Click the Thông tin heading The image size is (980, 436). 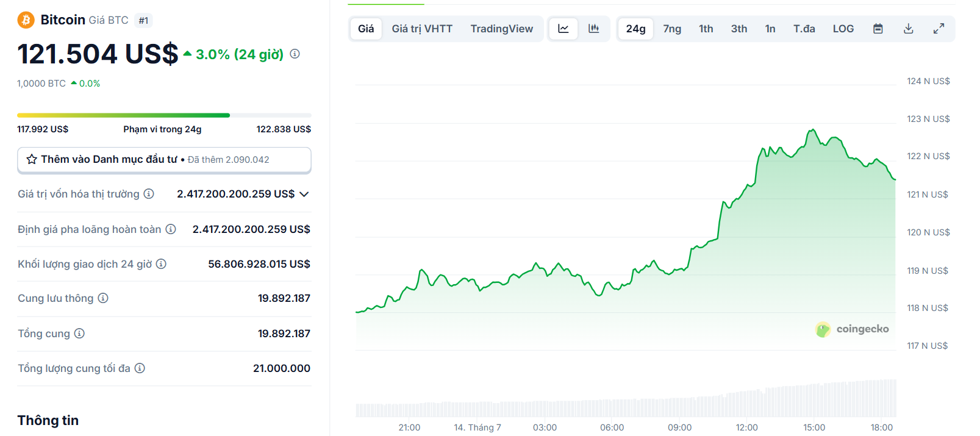click(48, 421)
